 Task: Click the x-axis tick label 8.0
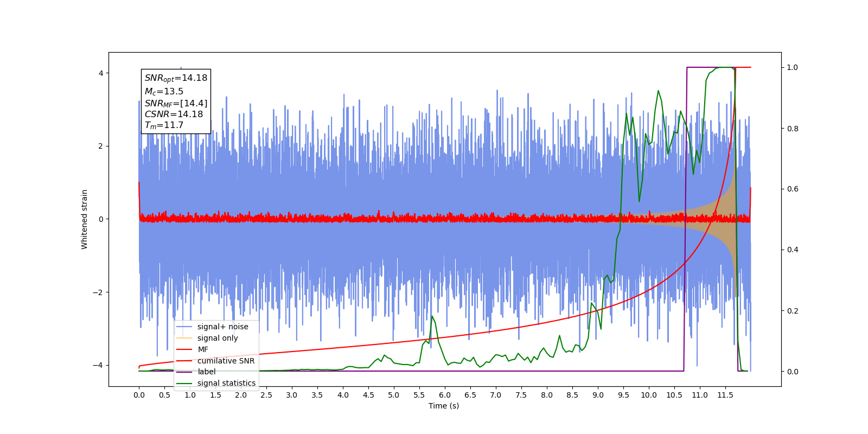[547, 395]
